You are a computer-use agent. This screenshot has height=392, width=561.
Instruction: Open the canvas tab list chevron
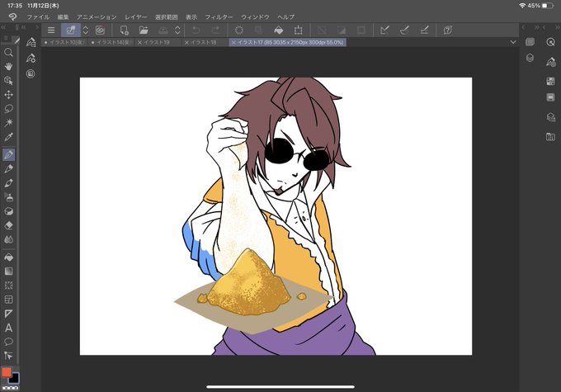pos(513,42)
